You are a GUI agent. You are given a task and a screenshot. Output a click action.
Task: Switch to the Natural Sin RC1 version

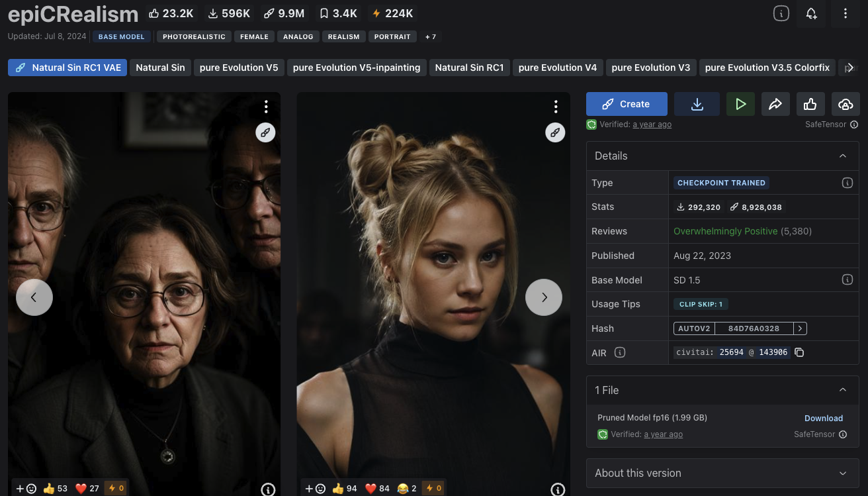tap(469, 68)
